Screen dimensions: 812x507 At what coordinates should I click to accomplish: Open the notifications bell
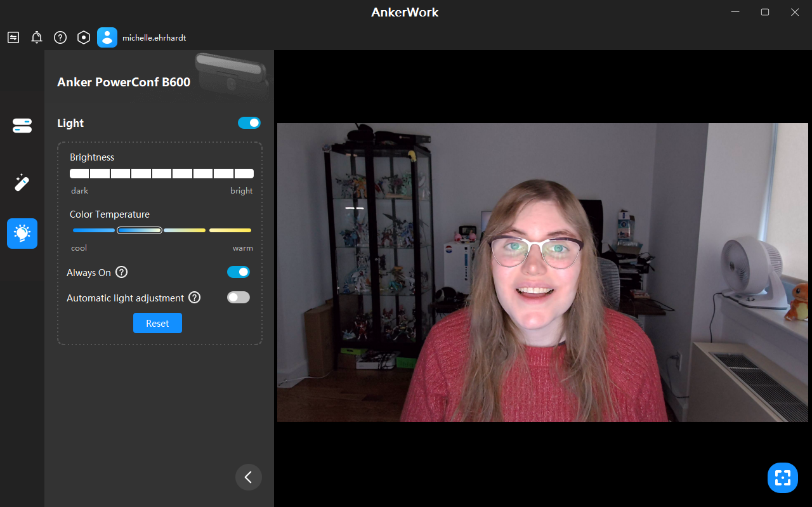pos(37,37)
